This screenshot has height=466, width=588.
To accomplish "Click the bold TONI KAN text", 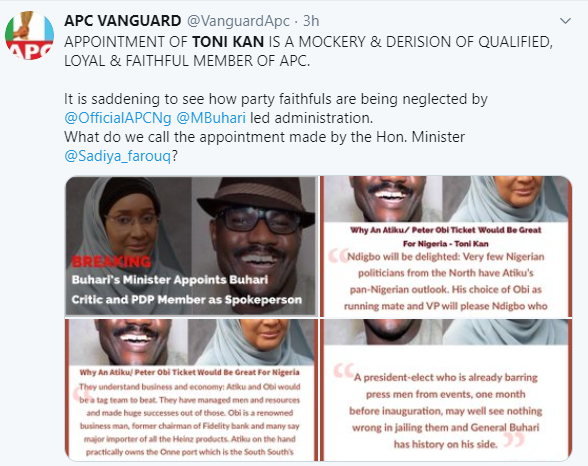I will coord(228,42).
